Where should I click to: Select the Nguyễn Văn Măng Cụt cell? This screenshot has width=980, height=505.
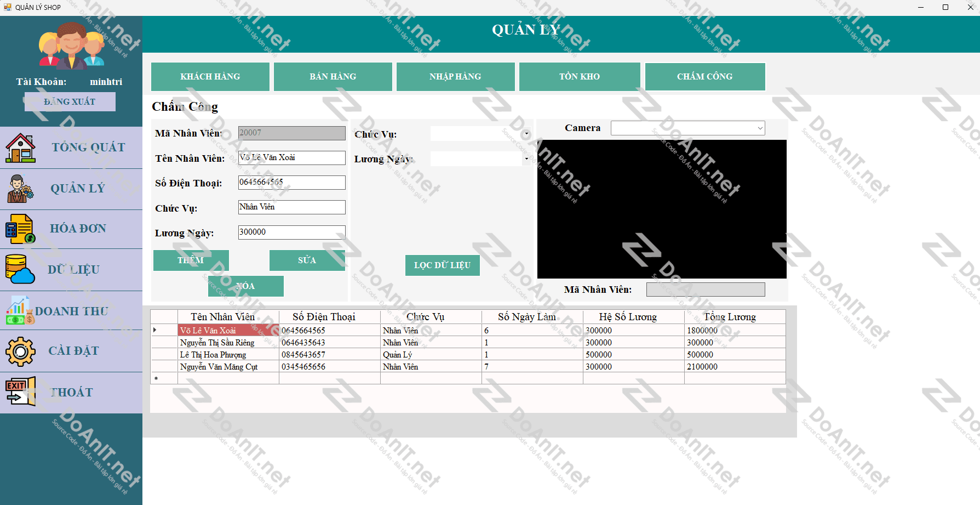[x=228, y=367]
